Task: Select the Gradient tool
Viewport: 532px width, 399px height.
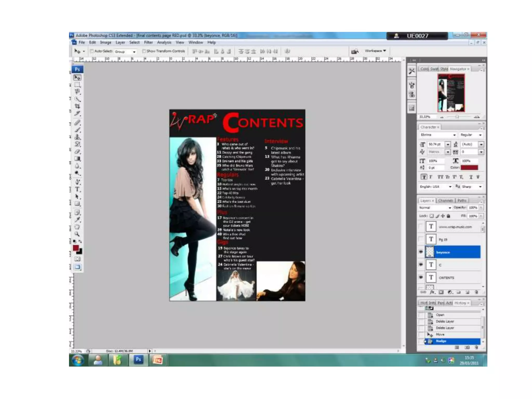Action: [x=77, y=159]
